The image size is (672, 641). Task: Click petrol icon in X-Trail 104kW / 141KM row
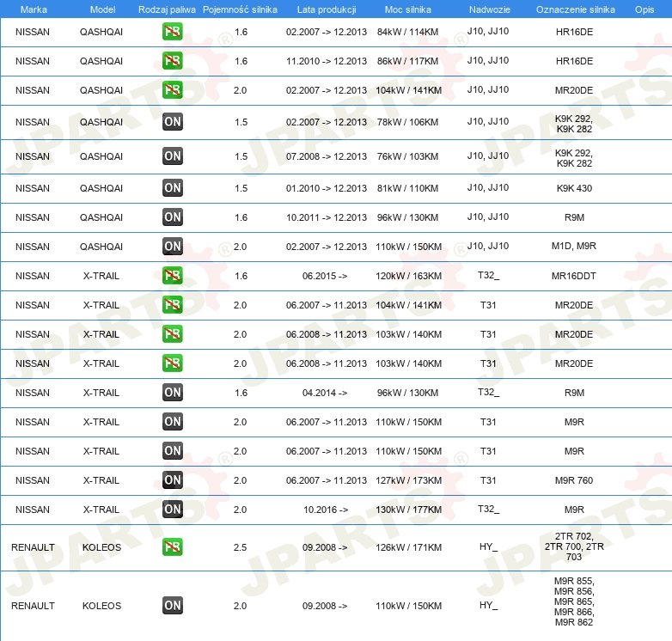[x=172, y=305]
